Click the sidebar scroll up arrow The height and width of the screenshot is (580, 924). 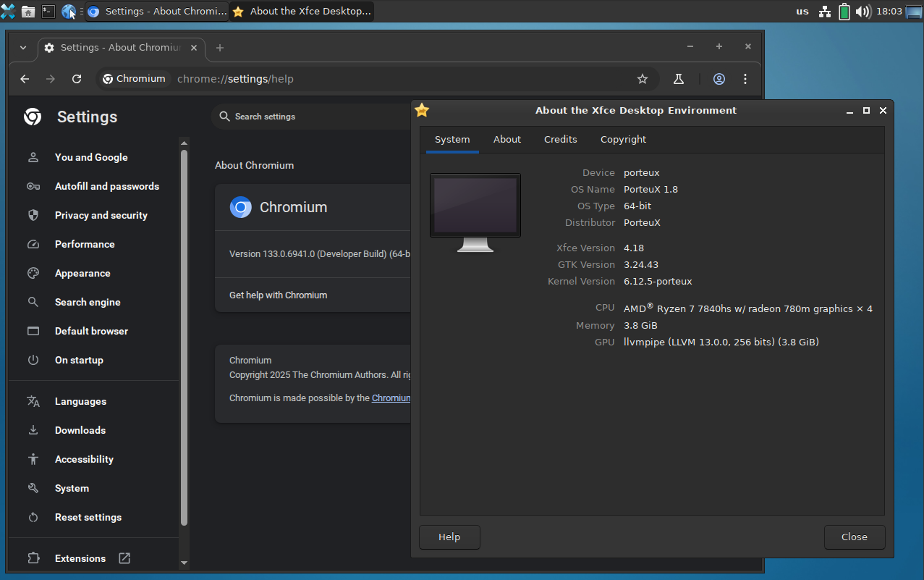point(184,143)
